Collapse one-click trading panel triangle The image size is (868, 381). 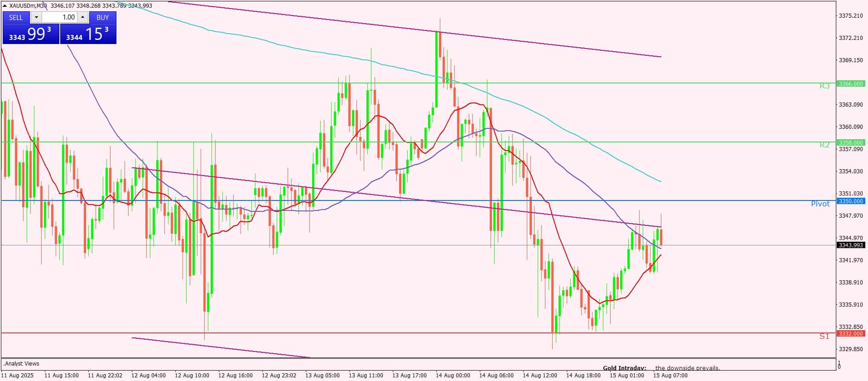(x=5, y=6)
